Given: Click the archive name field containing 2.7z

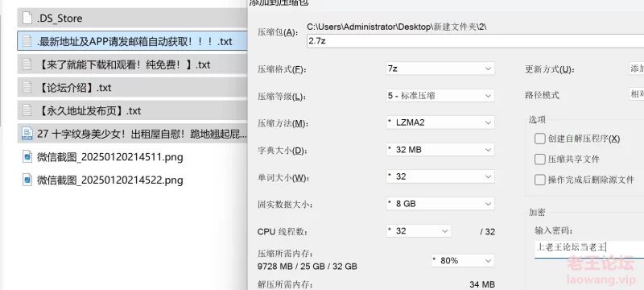Looking at the screenshot, I should coord(475,41).
